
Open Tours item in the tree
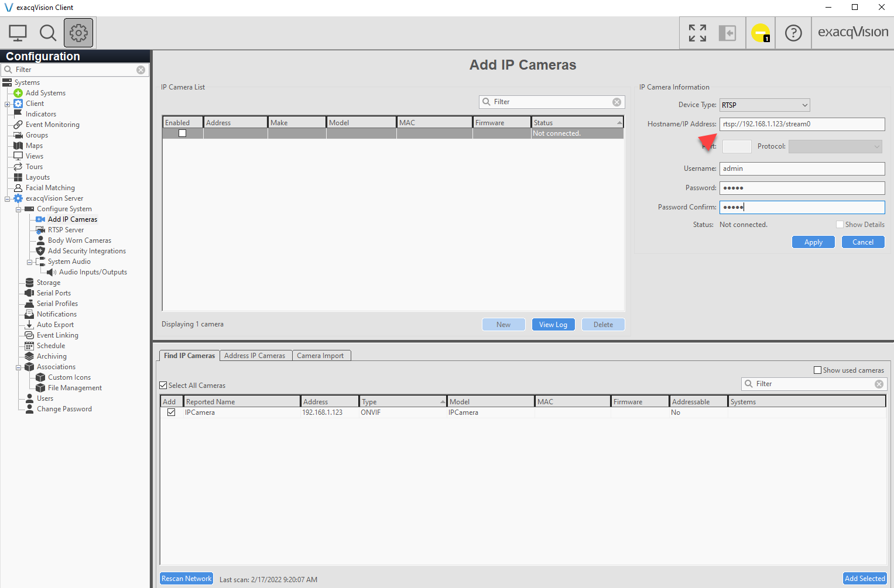(x=34, y=167)
